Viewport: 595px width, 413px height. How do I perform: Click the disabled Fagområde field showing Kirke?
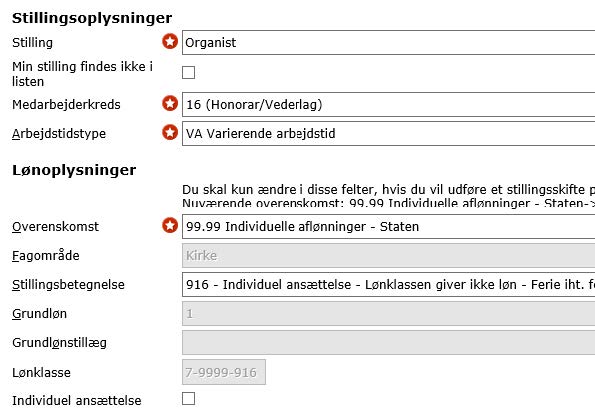(389, 255)
